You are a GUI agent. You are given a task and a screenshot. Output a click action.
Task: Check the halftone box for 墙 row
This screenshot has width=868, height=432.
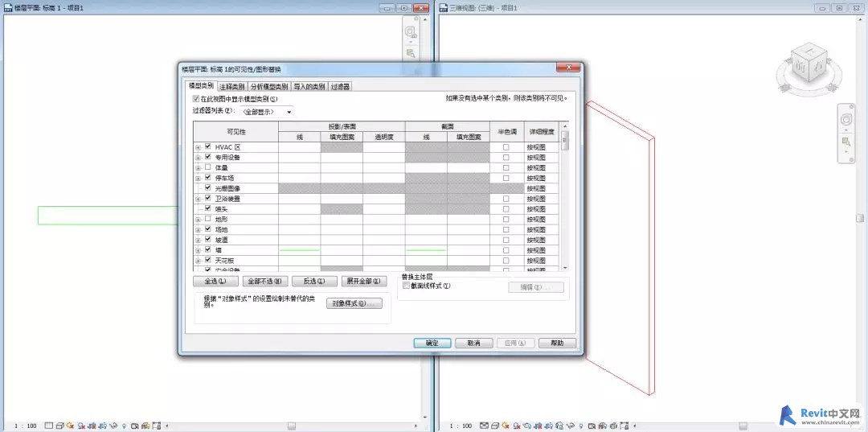click(x=506, y=250)
